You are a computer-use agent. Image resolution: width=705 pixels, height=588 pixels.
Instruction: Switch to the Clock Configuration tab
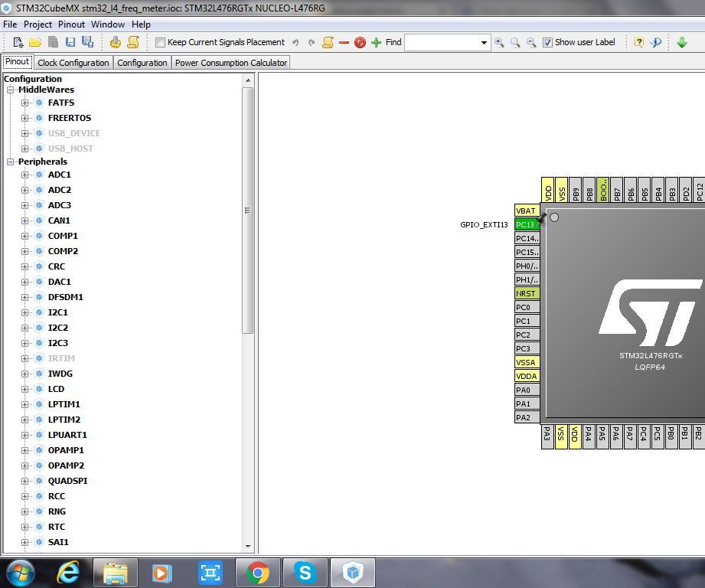coord(73,63)
